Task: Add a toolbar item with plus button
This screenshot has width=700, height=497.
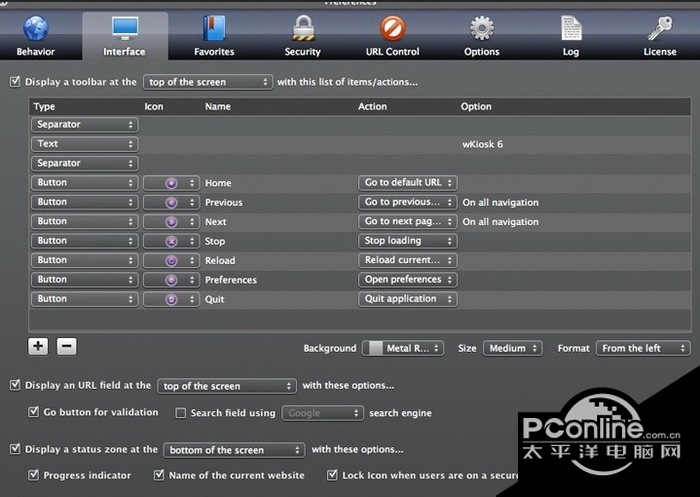Action: tap(38, 346)
